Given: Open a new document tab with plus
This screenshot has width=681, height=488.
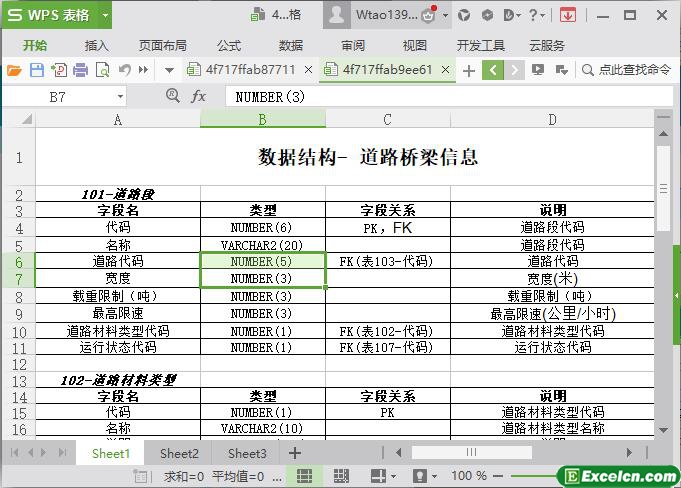Looking at the screenshot, I should [468, 70].
